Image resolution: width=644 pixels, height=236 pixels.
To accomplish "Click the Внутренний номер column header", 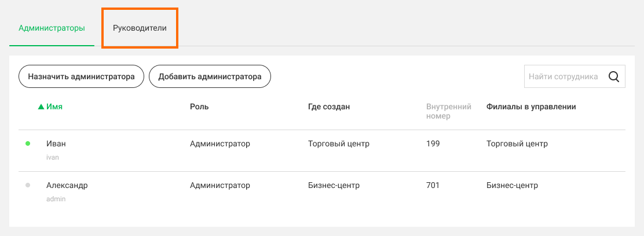I will [449, 111].
